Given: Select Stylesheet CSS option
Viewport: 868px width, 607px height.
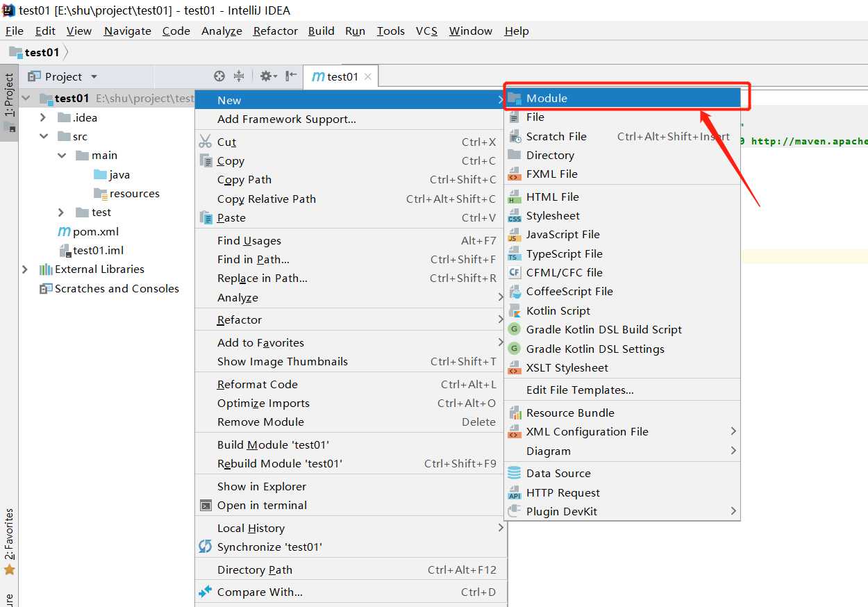Looking at the screenshot, I should tap(622, 215).
